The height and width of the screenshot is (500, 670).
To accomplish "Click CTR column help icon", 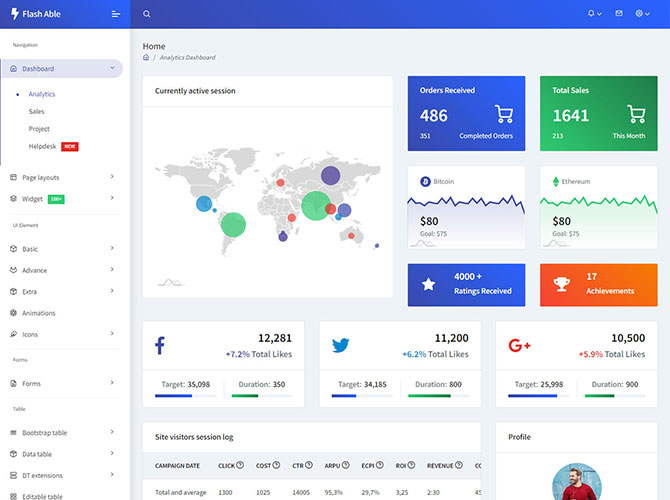I will pos(309,465).
